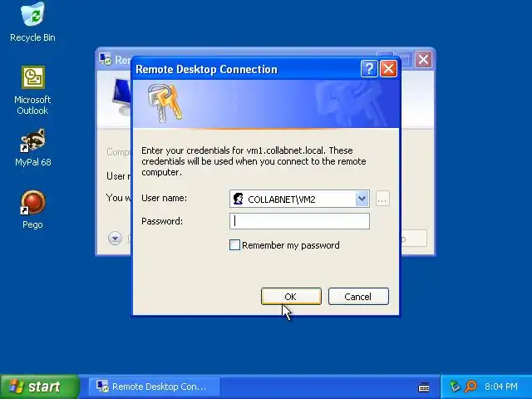This screenshot has width=532, height=399.
Task: Click the keys icon in dialog banner
Action: [x=165, y=103]
